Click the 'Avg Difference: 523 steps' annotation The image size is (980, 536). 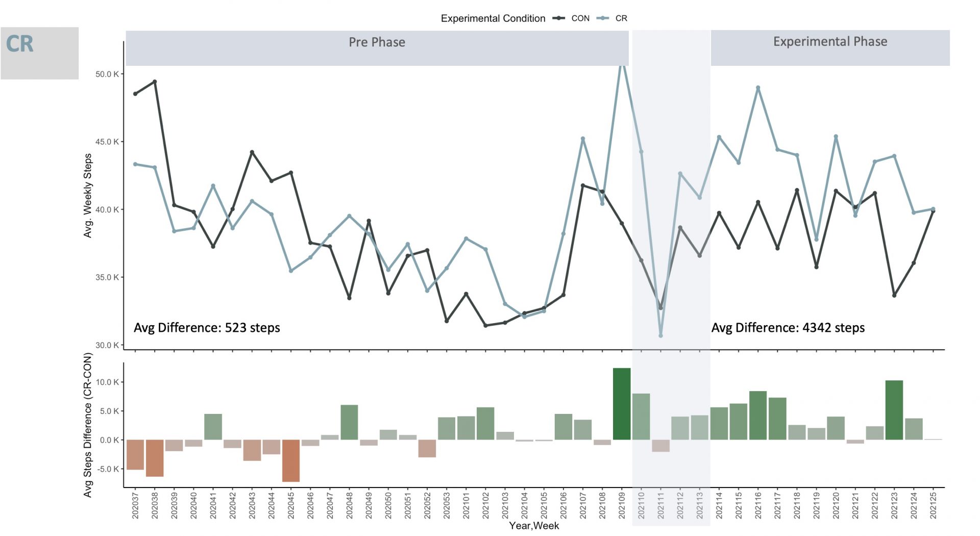[x=207, y=328]
